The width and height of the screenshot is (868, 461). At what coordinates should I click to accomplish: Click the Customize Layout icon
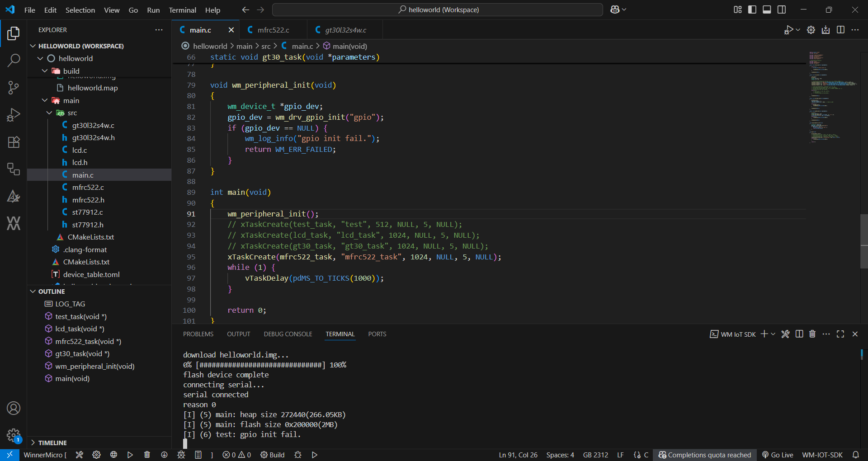pos(738,9)
